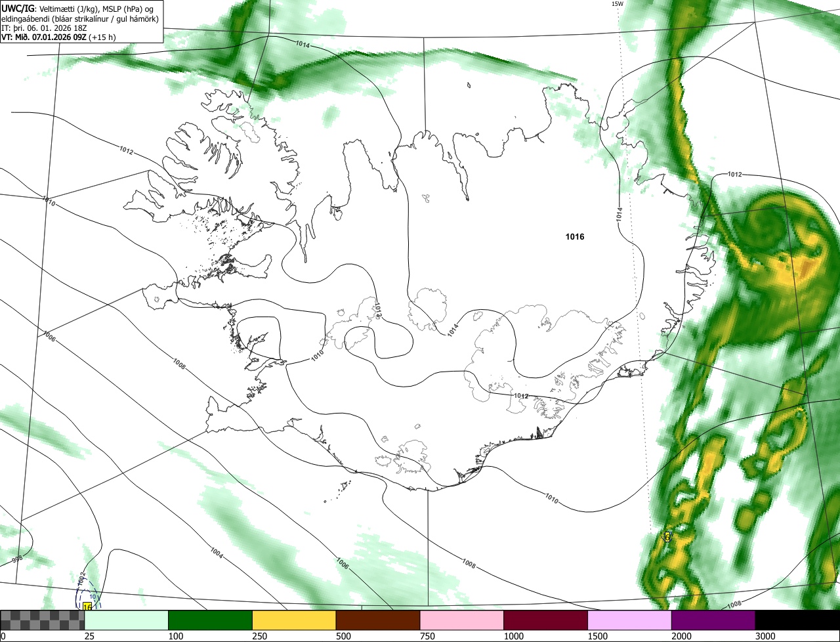Click the legend value 250
840x642 pixels.
click(x=260, y=636)
